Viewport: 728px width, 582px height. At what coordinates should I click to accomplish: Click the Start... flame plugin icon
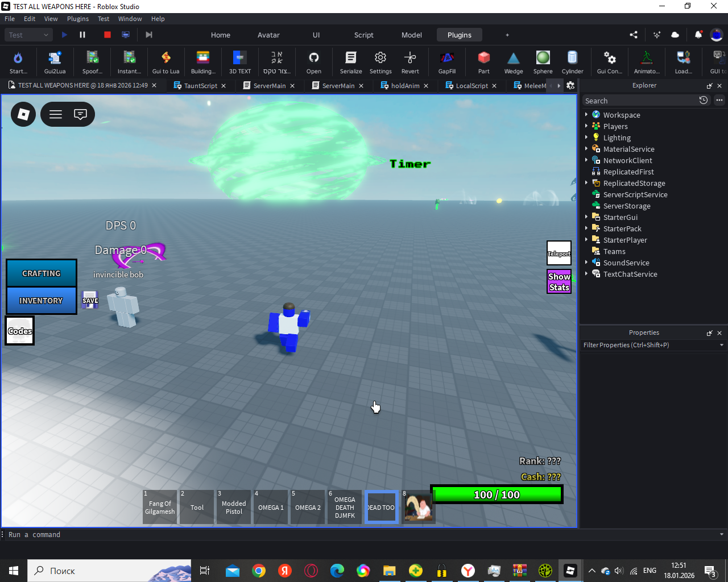tap(18, 62)
